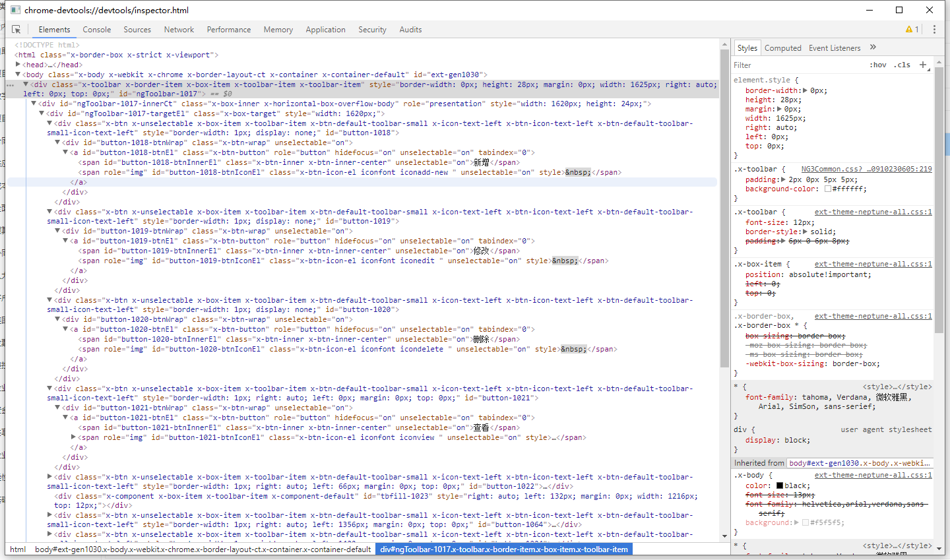Expand the head element node
The height and width of the screenshot is (560, 950).
(18, 65)
